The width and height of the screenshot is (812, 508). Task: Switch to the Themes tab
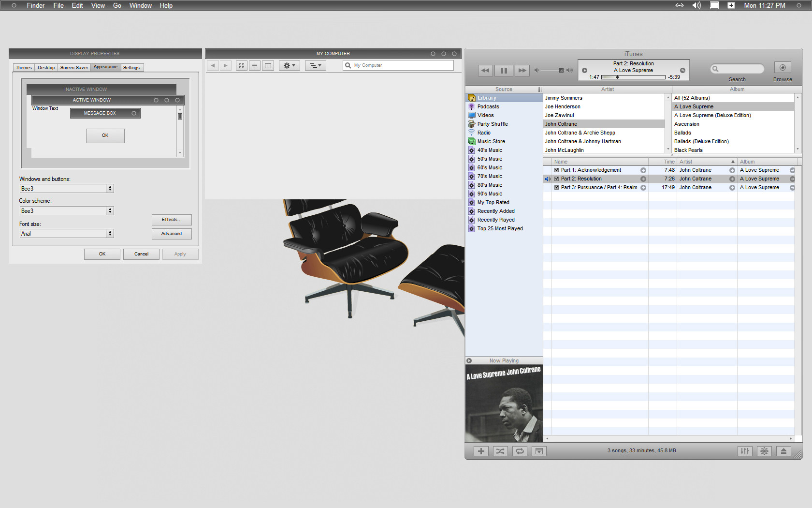(24, 68)
